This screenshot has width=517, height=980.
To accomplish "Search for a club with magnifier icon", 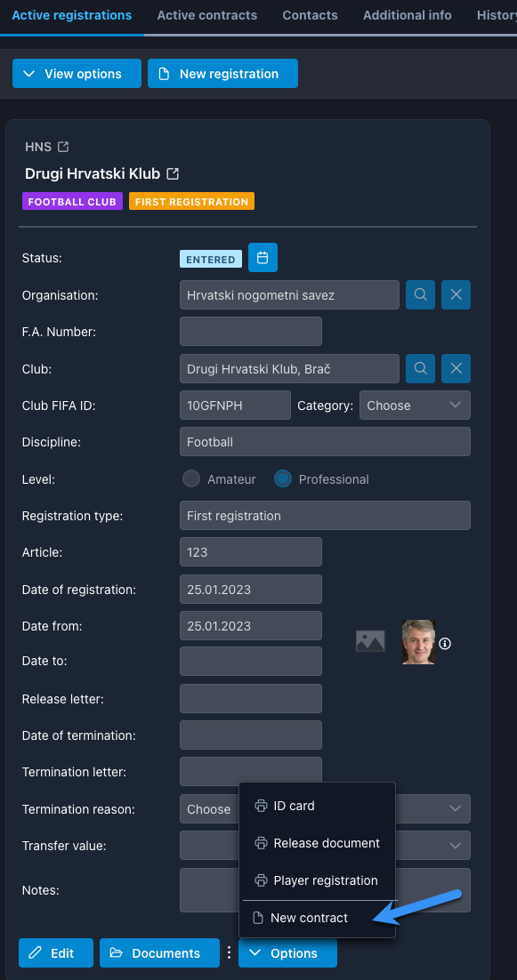I will tap(420, 368).
